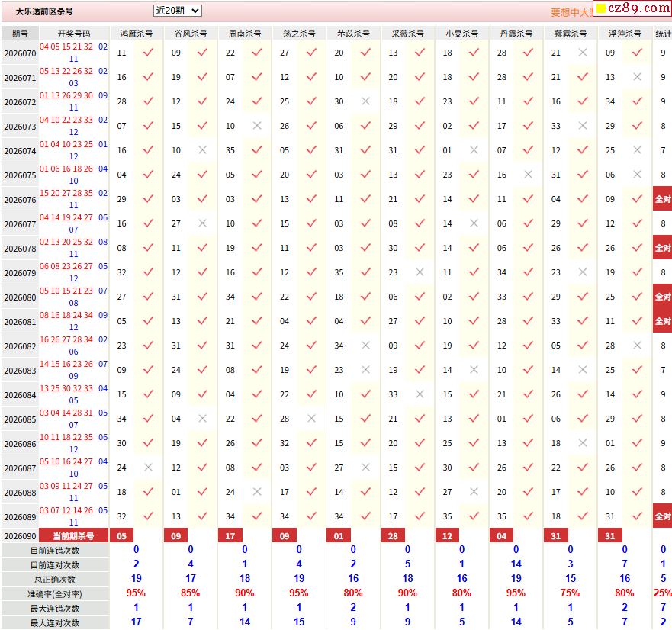This screenshot has height=630, width=672.
Task: Click the X mark in 蒹葭杀号 column, row 2026070
Action: point(583,53)
